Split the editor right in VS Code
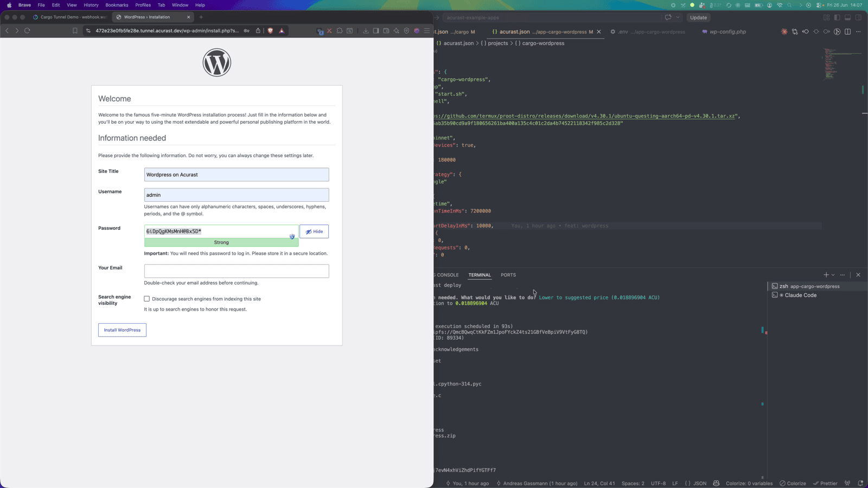This screenshot has width=868, height=488. (x=848, y=32)
